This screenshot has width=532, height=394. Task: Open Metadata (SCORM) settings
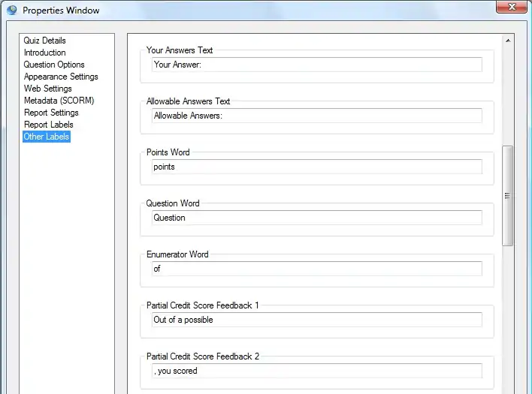pyautogui.click(x=59, y=101)
